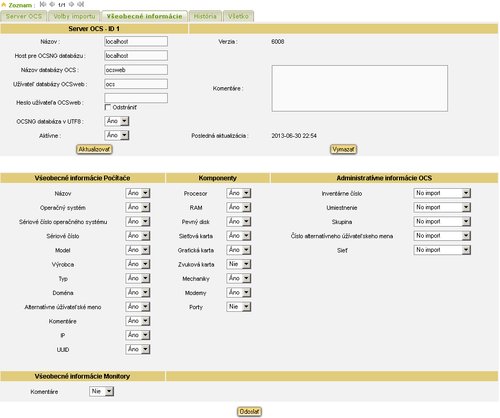The width and height of the screenshot is (500, 418).
Task: Open the História tab
Action: [205, 16]
